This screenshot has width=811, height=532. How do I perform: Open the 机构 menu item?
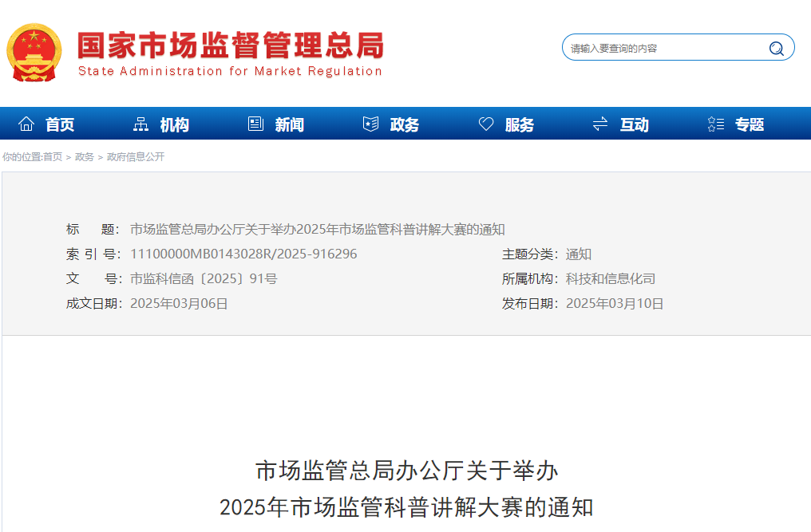(x=174, y=124)
